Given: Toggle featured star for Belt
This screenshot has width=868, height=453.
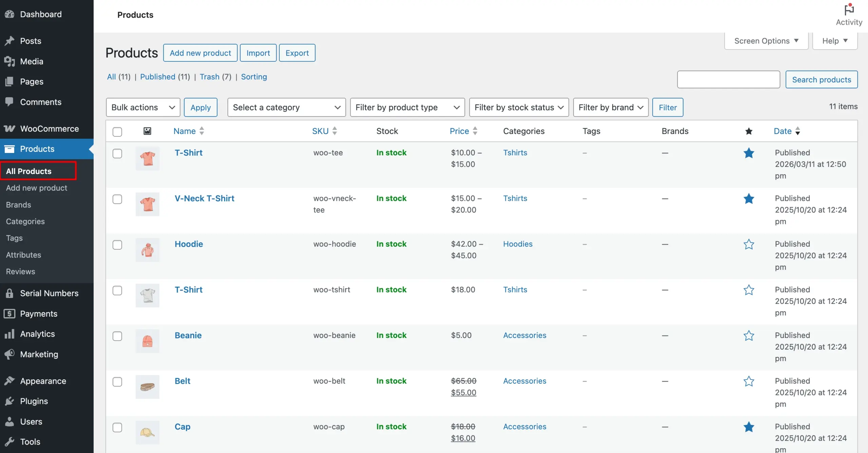Looking at the screenshot, I should pos(749,381).
